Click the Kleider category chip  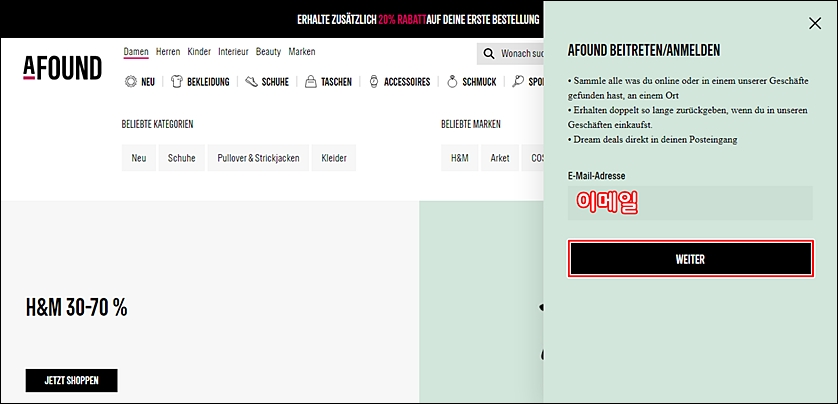tap(334, 158)
